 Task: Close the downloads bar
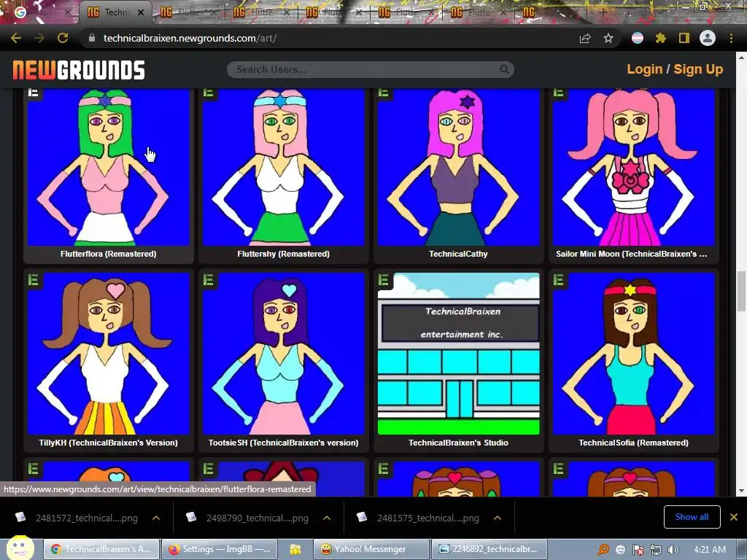click(x=734, y=517)
